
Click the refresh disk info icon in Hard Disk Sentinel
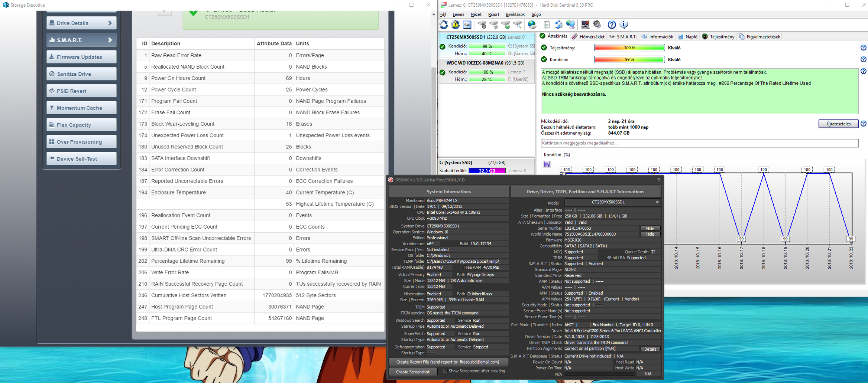tap(444, 25)
